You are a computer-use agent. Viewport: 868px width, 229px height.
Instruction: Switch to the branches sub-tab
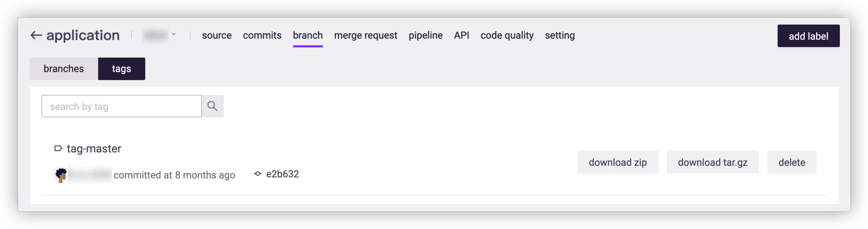tap(64, 69)
